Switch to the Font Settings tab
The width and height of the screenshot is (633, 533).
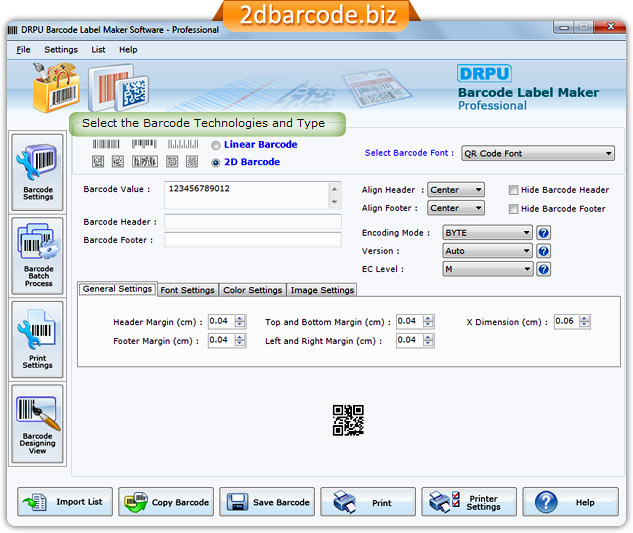(x=187, y=290)
